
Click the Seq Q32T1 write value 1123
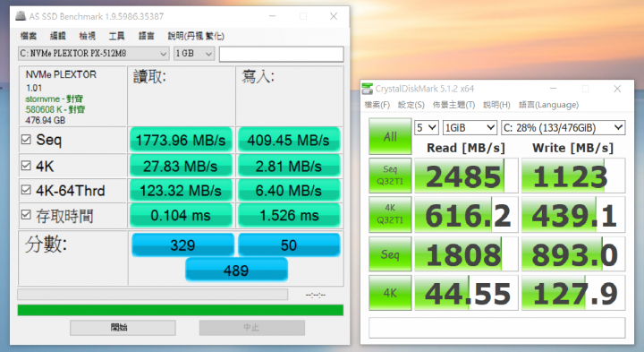pos(573,176)
